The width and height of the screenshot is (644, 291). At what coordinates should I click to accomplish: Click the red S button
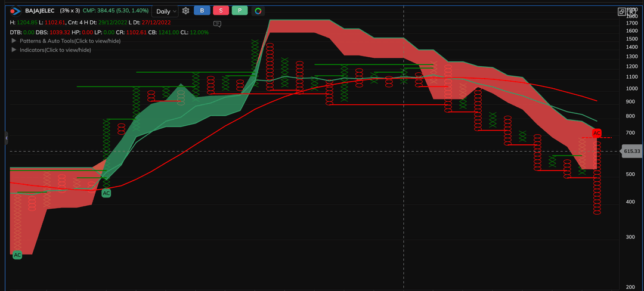click(x=221, y=11)
